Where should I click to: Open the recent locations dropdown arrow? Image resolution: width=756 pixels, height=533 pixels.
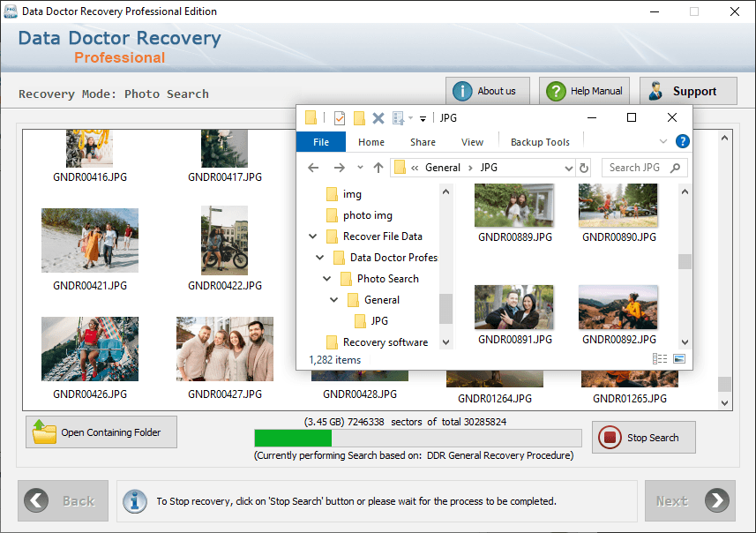[x=360, y=168]
